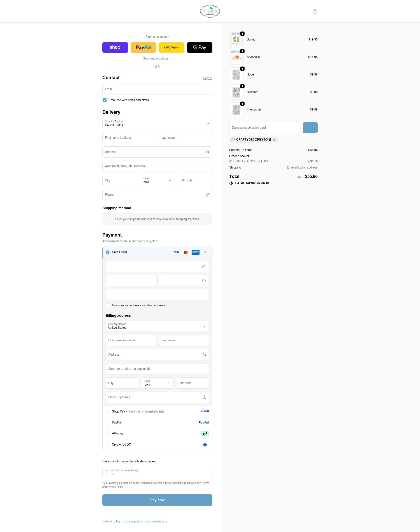Click the help icon in delivery Phone field
This screenshot has height=532, width=420.
tap(208, 195)
